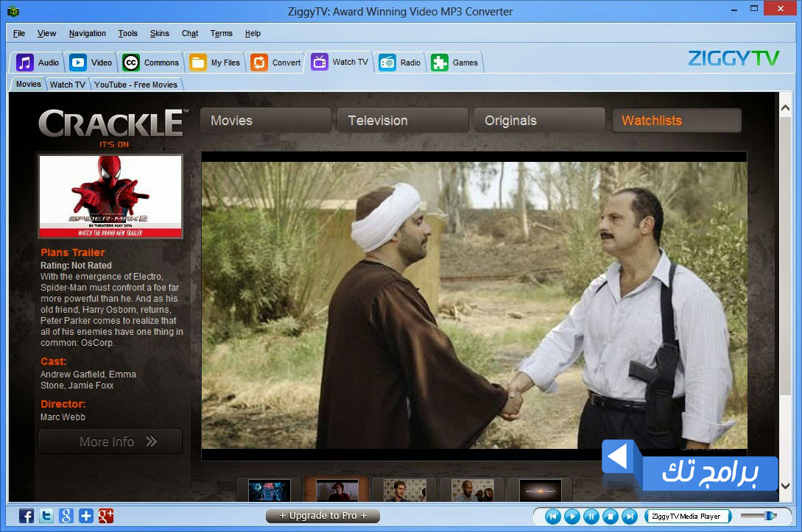Click Crackle Television navigation button

[403, 121]
